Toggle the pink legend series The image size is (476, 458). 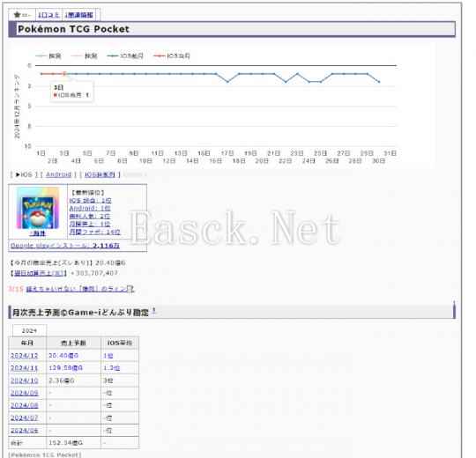click(x=84, y=55)
